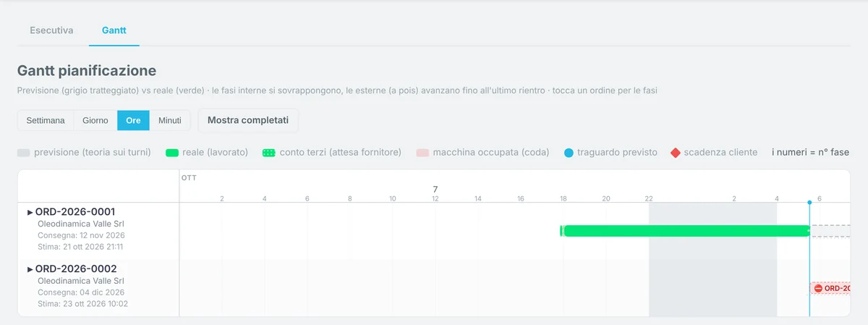
Task: Open the ORD-2026-0001 order row
Action: click(98, 231)
